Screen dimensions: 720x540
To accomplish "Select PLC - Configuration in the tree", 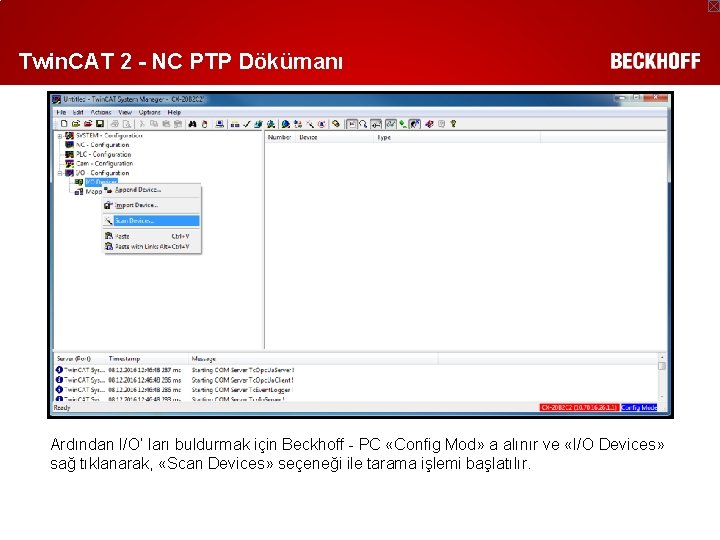I will tap(103, 154).
